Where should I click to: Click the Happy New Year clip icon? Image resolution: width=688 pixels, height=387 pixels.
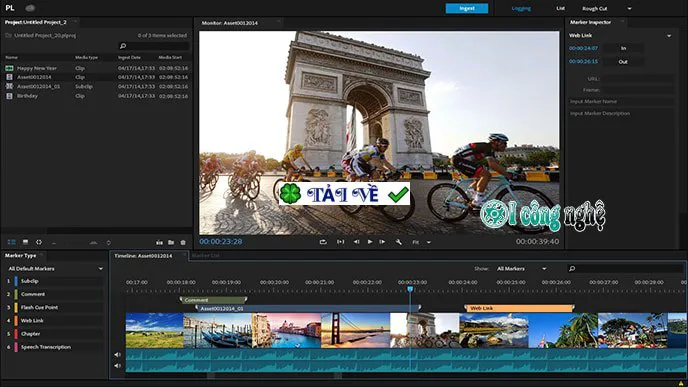9,68
